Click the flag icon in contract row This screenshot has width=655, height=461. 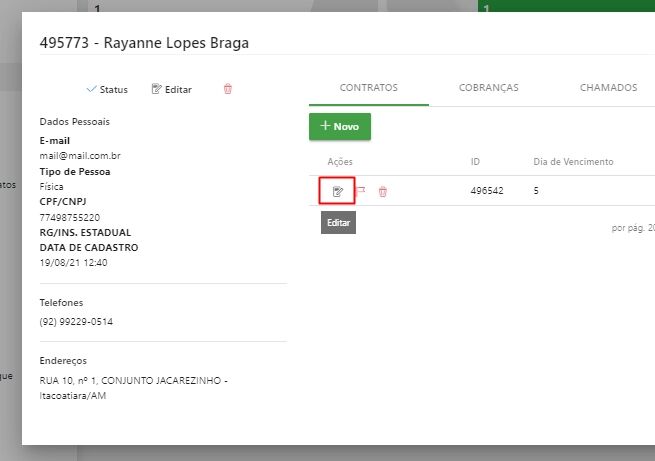click(x=361, y=191)
